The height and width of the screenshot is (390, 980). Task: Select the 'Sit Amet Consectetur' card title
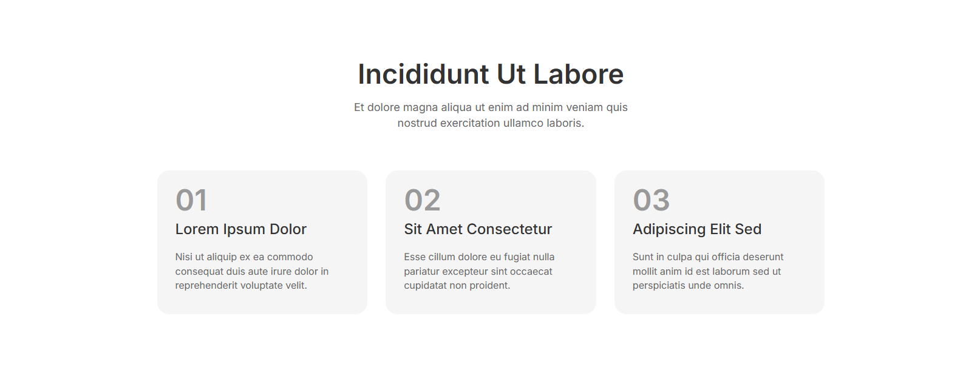coord(478,229)
